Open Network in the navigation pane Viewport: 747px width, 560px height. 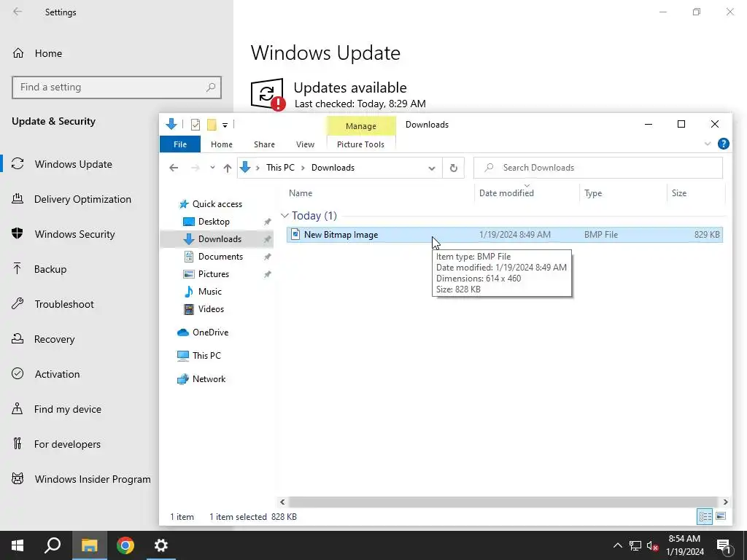coord(209,379)
